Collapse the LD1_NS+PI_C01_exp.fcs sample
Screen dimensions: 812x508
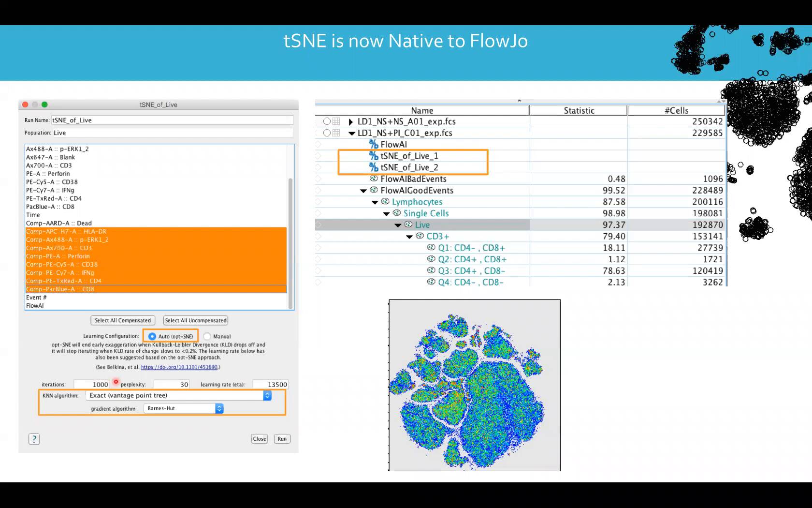[x=352, y=133]
